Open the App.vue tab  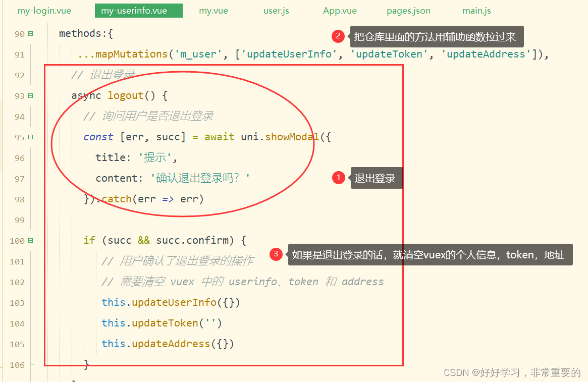click(x=340, y=10)
